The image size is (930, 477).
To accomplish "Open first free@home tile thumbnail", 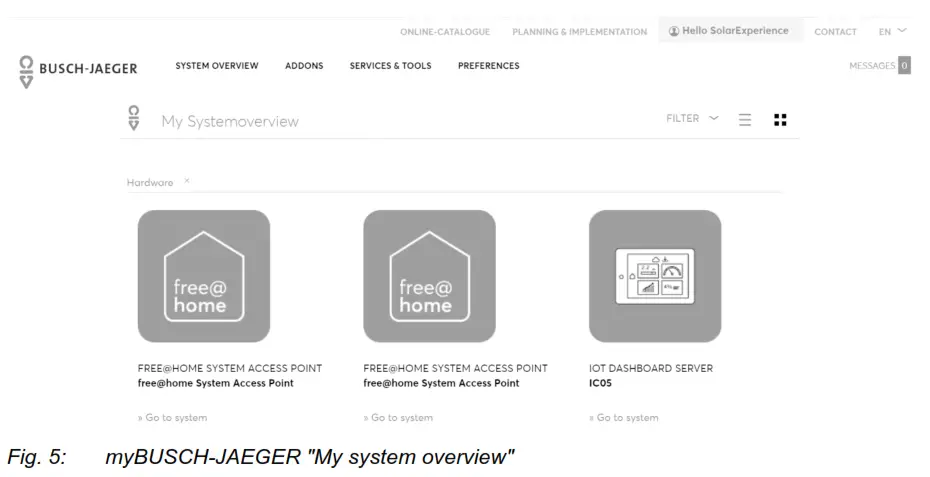I will [204, 276].
